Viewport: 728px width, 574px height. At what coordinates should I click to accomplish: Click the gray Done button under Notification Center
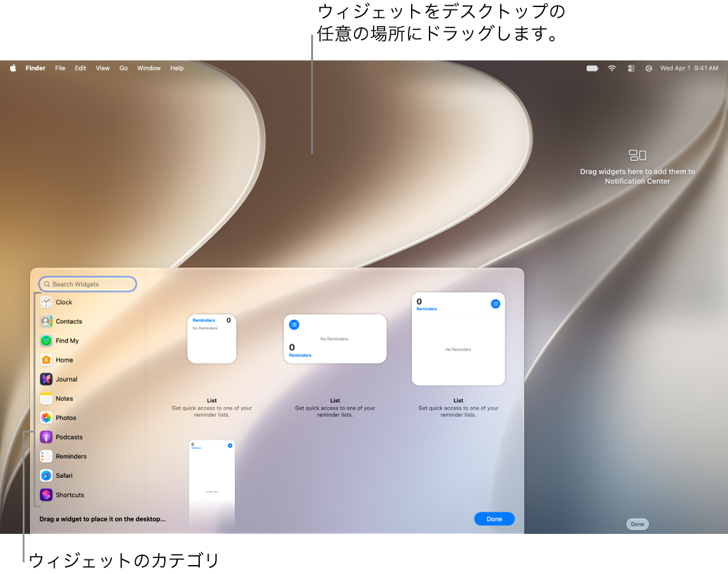[637, 524]
